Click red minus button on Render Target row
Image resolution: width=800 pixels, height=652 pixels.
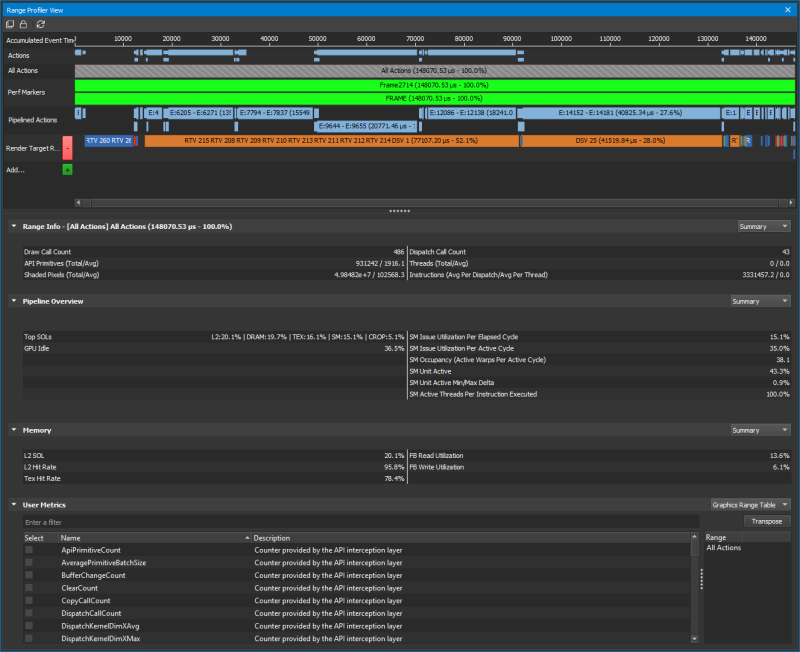click(x=68, y=148)
